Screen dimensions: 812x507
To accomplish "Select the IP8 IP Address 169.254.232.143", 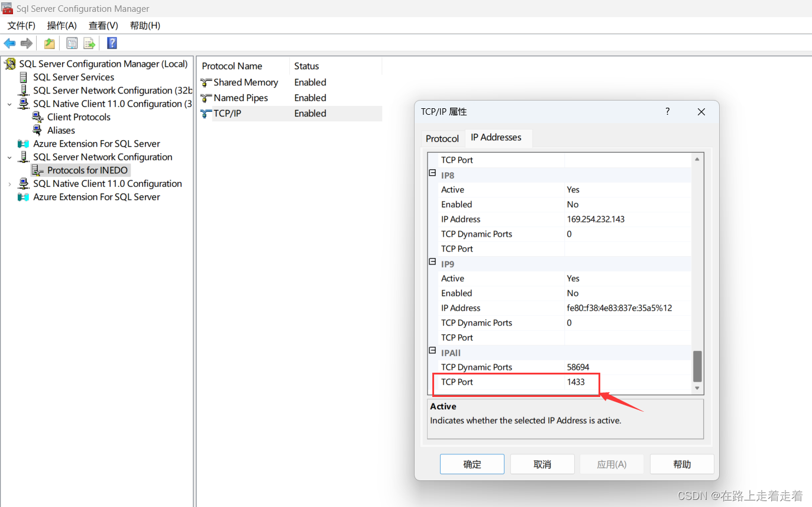I will [596, 219].
